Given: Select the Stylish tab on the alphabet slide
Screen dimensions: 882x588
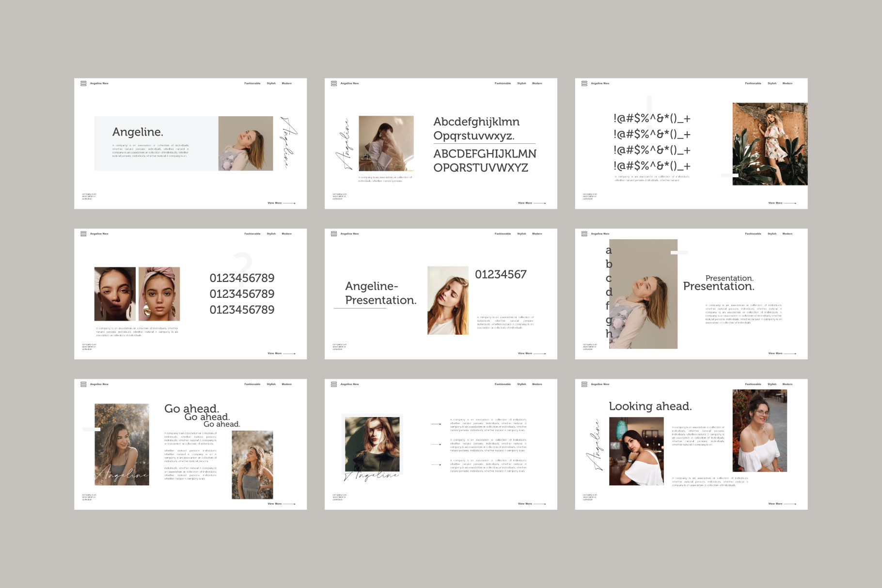Looking at the screenshot, I should (521, 83).
